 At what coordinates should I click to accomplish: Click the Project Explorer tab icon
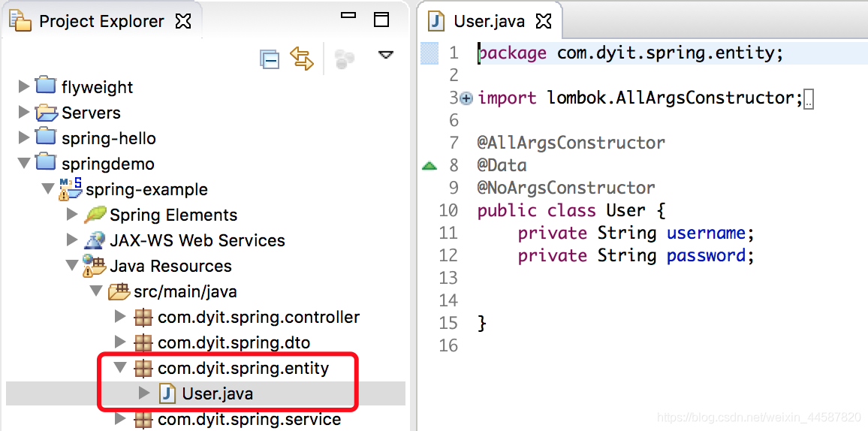pos(20,22)
